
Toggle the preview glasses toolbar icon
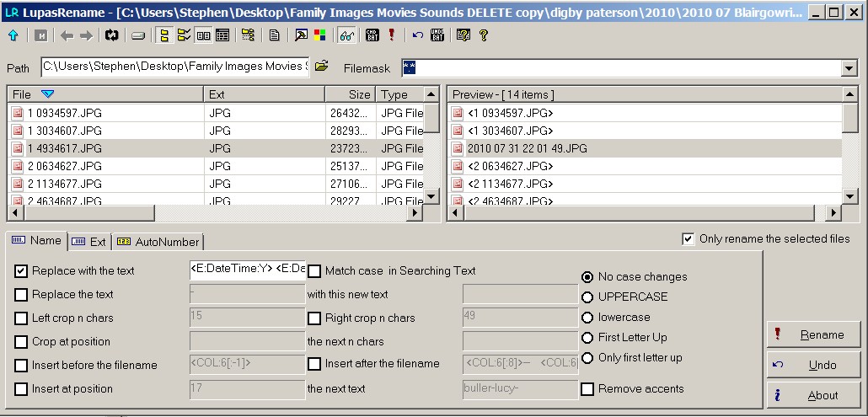click(346, 36)
